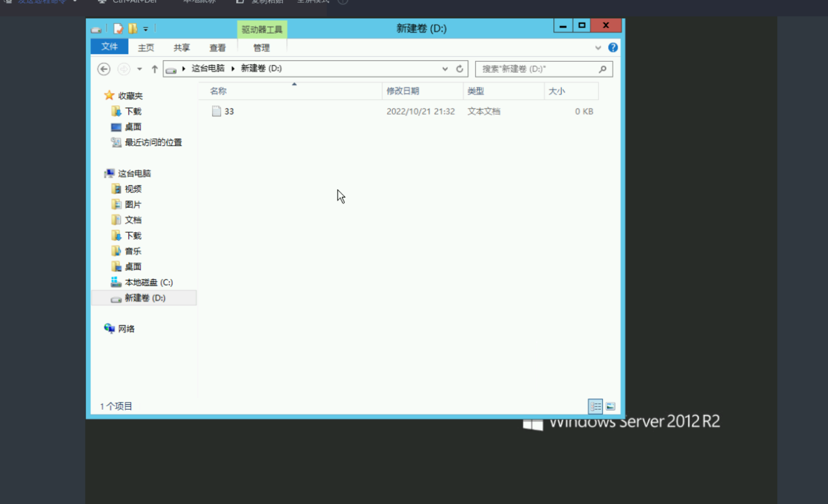Image resolution: width=828 pixels, height=504 pixels.
Task: Click the 1 个项目 status bar text
Action: pyautogui.click(x=116, y=406)
